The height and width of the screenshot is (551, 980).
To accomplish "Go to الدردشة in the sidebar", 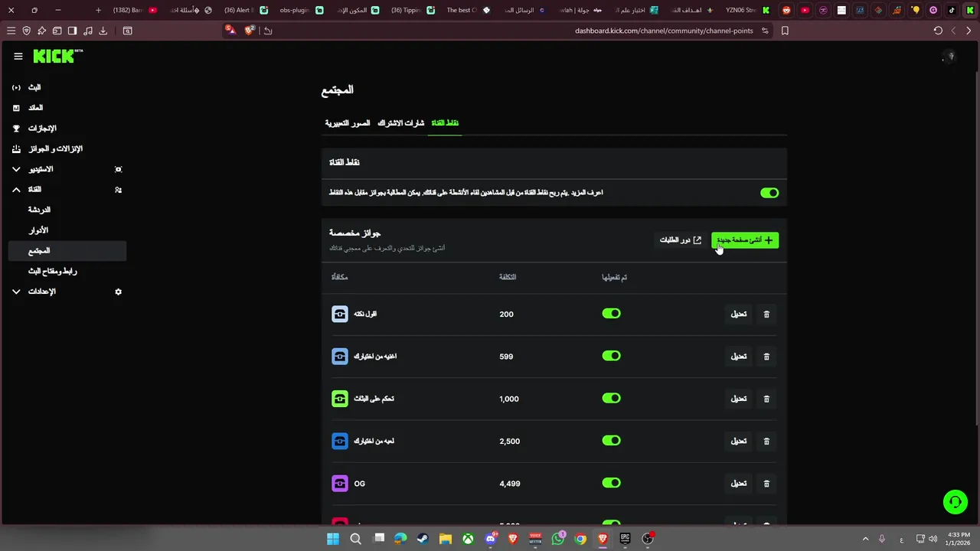I will tap(39, 210).
